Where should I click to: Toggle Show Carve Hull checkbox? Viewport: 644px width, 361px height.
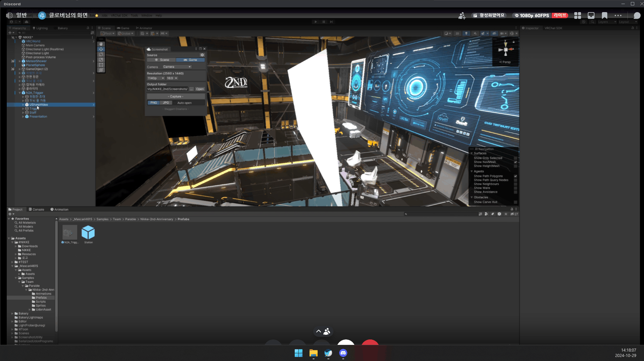[515, 202]
